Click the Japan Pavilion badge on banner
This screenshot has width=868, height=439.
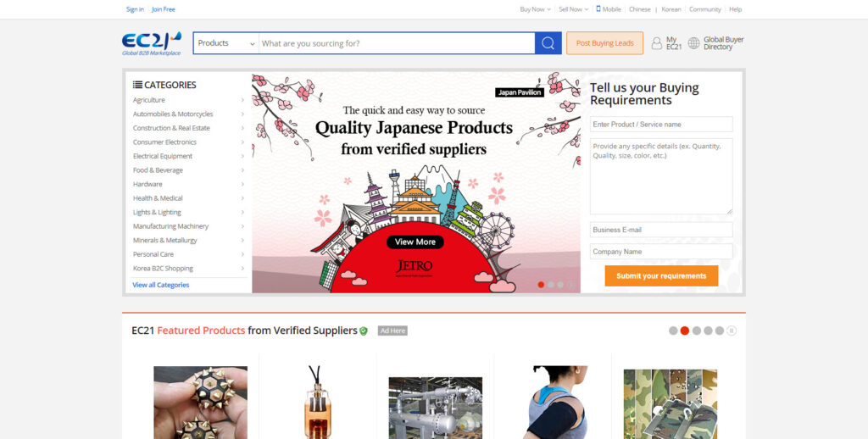tap(520, 92)
